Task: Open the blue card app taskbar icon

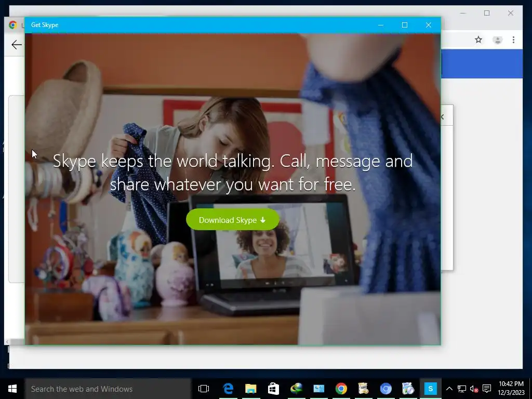Action: tap(318, 389)
